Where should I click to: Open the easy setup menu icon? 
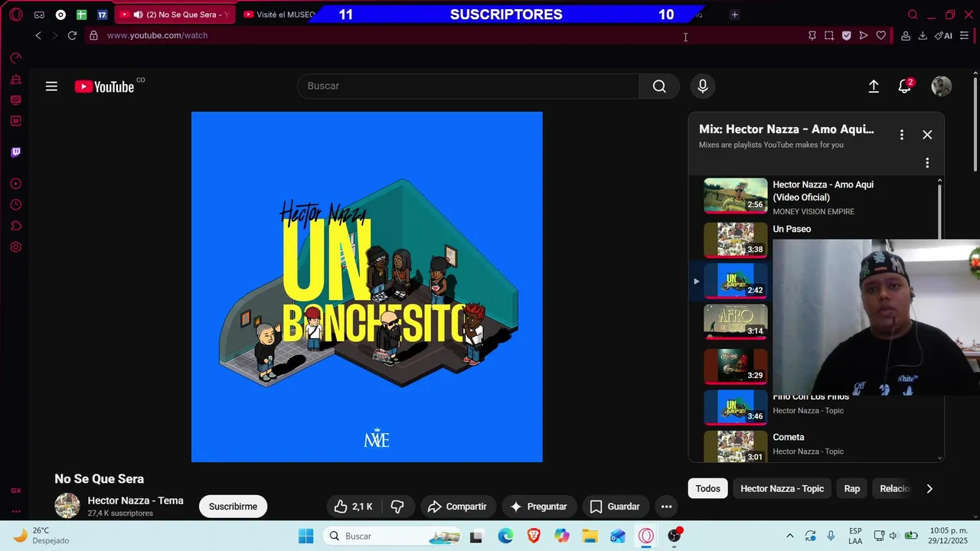pyautogui.click(x=964, y=35)
